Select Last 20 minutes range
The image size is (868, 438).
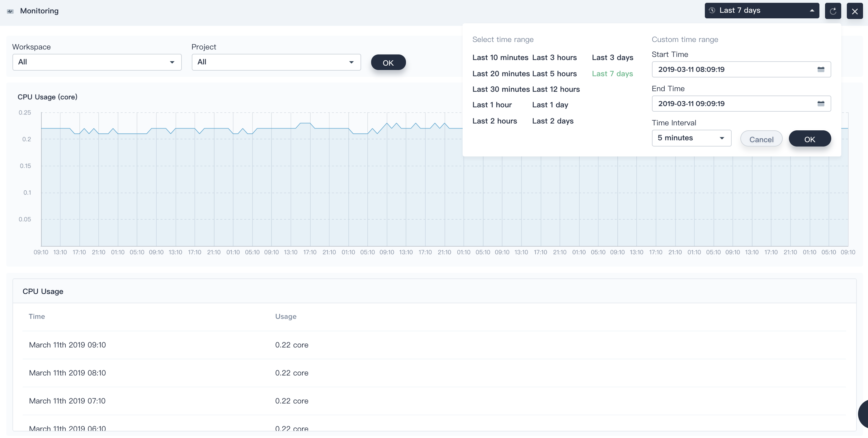click(x=501, y=74)
